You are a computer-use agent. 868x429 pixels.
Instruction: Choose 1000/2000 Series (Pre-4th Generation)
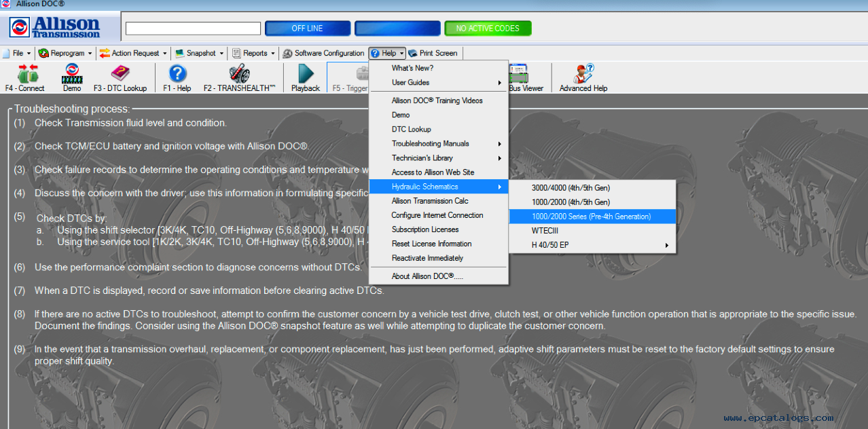coord(592,217)
